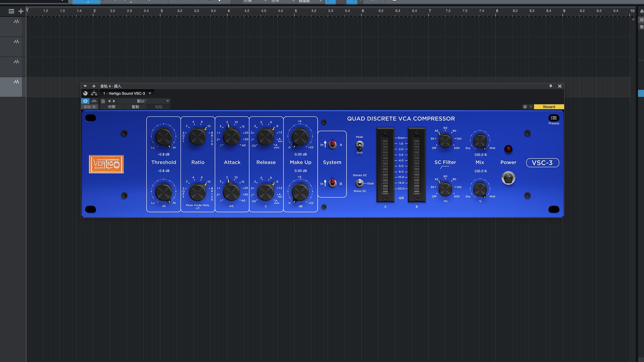644x362 pixels.
Task: Click bar 5 on the timeline ruler
Action: click(296, 11)
